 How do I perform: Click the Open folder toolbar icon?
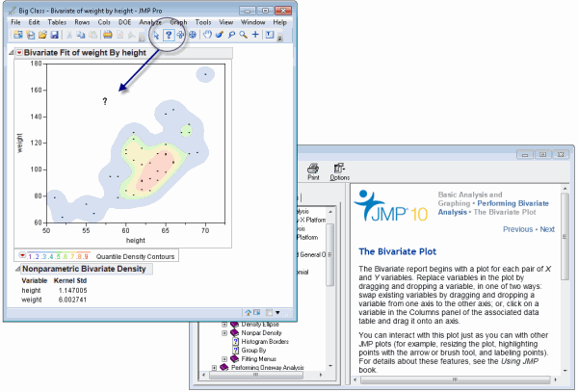[x=42, y=35]
